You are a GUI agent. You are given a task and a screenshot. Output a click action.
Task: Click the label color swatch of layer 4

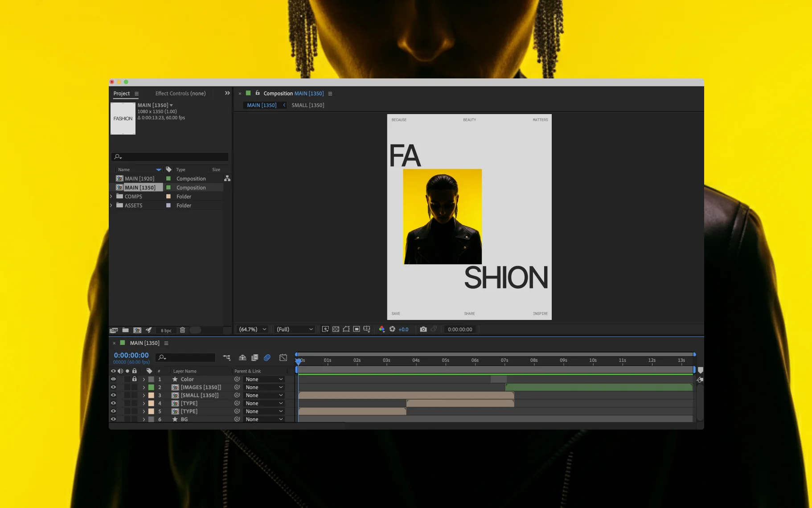[151, 403]
